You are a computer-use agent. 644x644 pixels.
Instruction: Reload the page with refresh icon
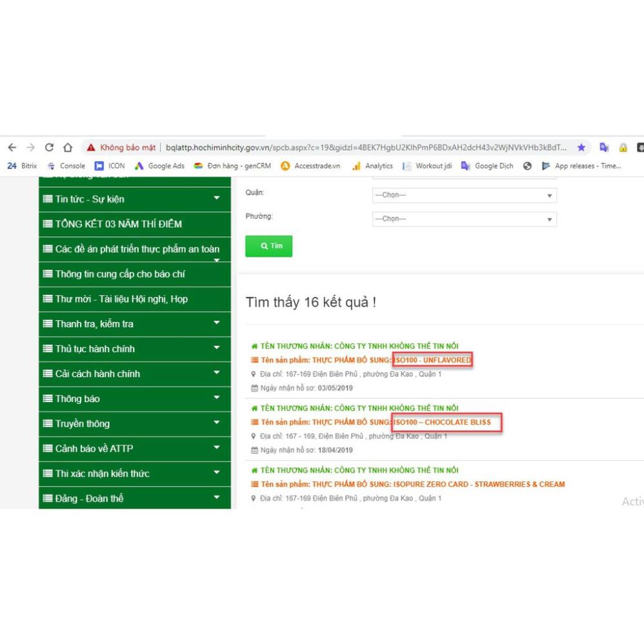[x=49, y=147]
